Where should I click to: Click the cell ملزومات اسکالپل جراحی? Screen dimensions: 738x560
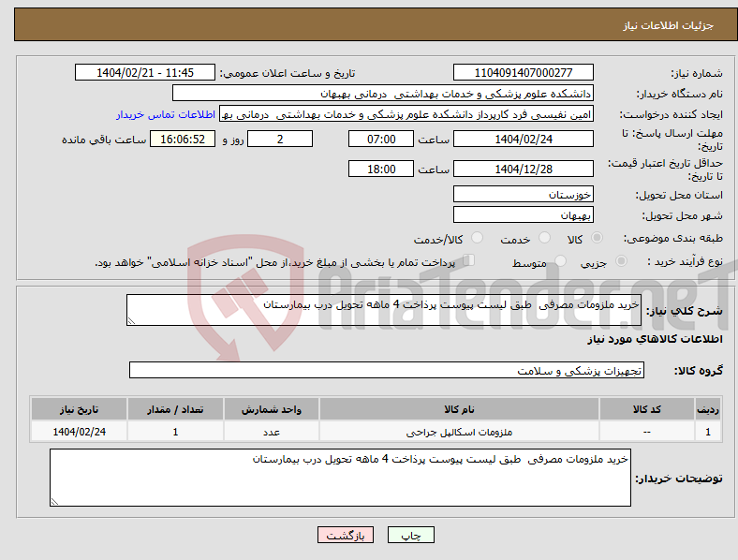[459, 432]
